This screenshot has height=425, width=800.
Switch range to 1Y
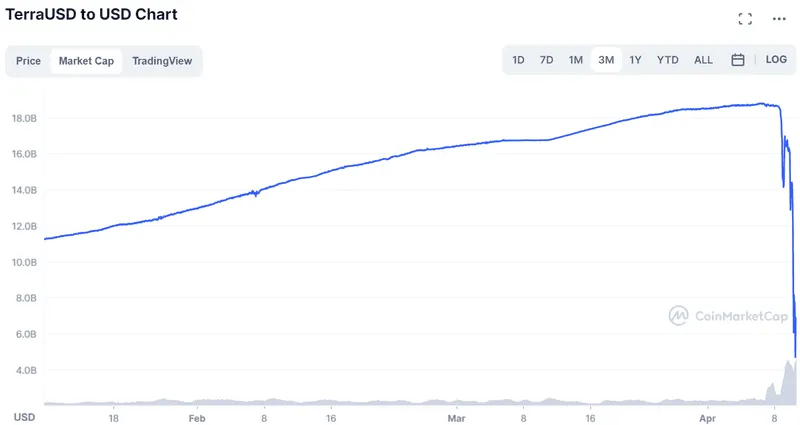pyautogui.click(x=635, y=60)
